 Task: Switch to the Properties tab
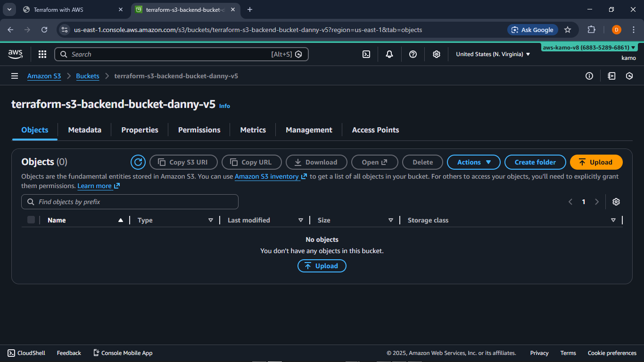[x=140, y=130]
